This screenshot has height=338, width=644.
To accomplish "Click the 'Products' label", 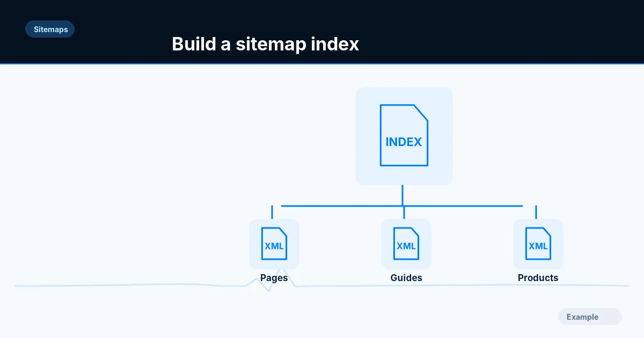I will [x=538, y=278].
